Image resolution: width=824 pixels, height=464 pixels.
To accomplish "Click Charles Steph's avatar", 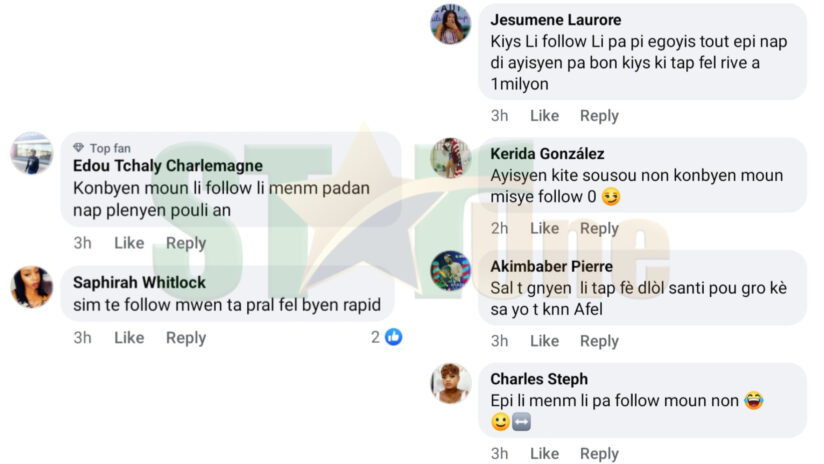I will tap(450, 383).
